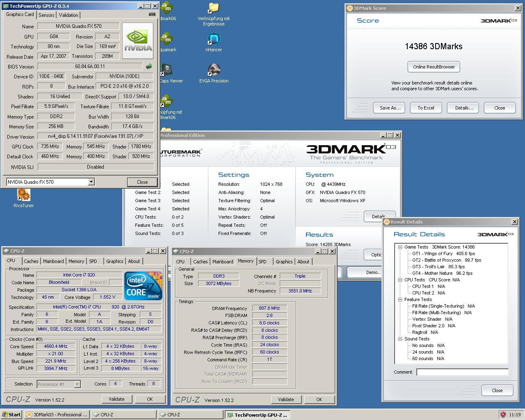Click Save As in 3DMark Score window

[x=389, y=108]
